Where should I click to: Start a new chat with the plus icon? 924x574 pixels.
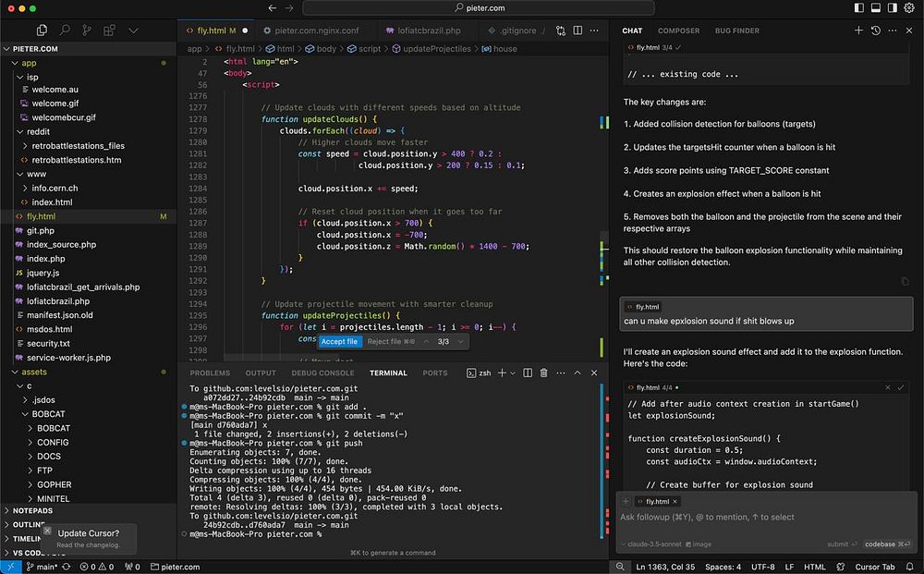coord(858,31)
